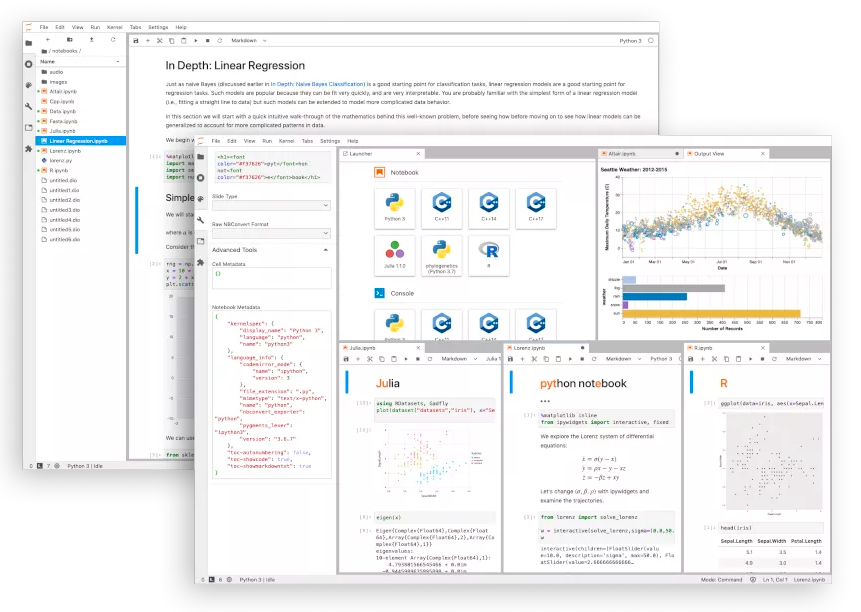Launch a Python 3 notebook from the Launcher
861x612 pixels.
click(395, 208)
